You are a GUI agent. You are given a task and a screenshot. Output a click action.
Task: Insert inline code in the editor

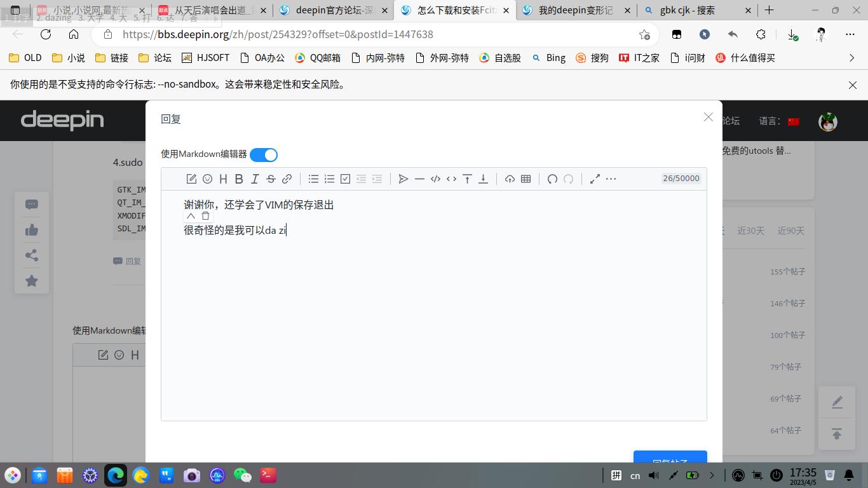(451, 179)
